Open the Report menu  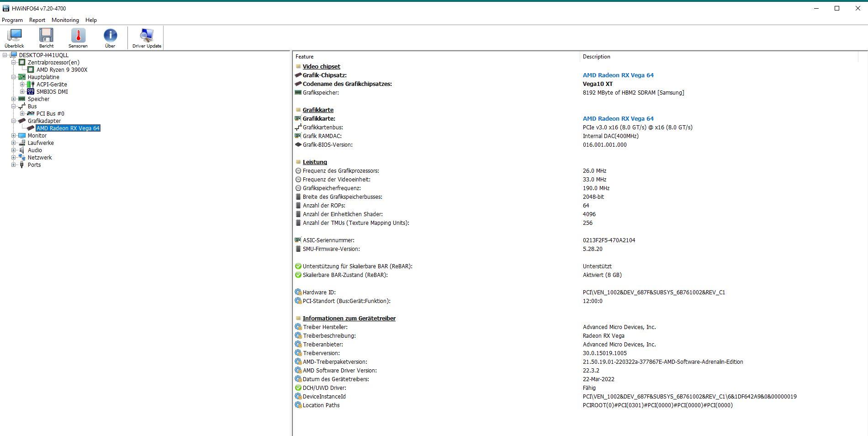(x=37, y=20)
